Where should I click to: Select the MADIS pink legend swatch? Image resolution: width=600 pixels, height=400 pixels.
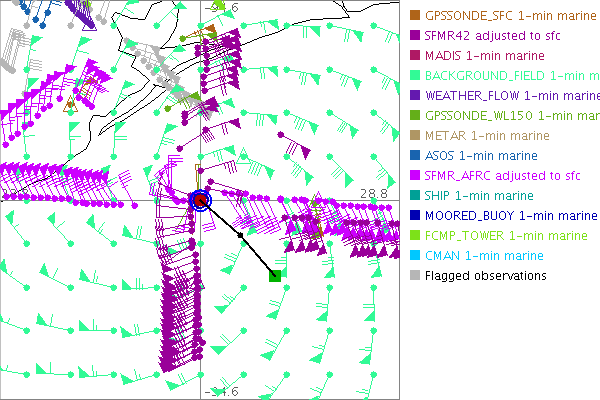click(415, 56)
